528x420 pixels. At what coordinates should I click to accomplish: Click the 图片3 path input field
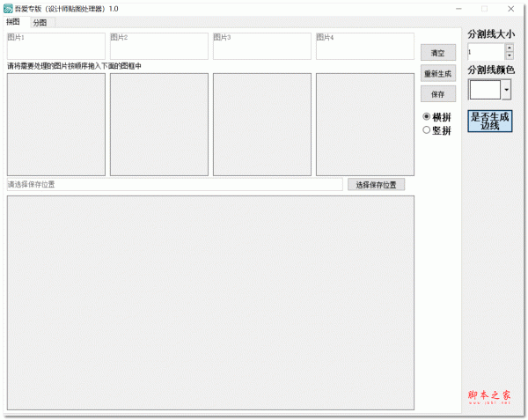[262, 46]
